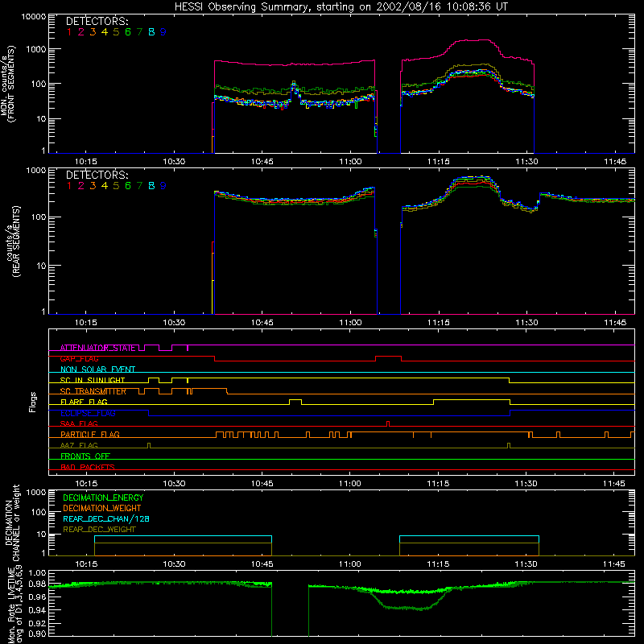Click the gap flag raised step near 11:06
This screenshot has width=644, height=644.
click(388, 357)
